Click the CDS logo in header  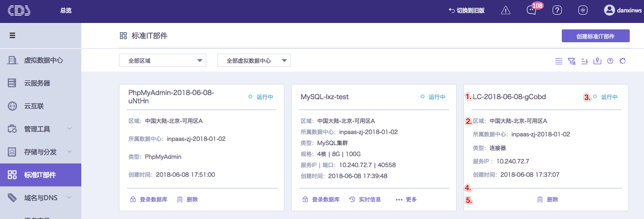[x=19, y=10]
